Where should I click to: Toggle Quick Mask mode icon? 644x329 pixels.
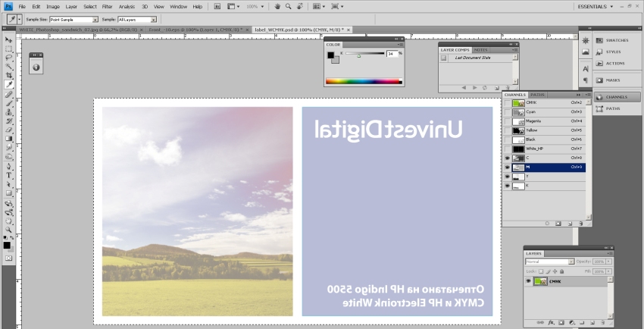(8, 258)
